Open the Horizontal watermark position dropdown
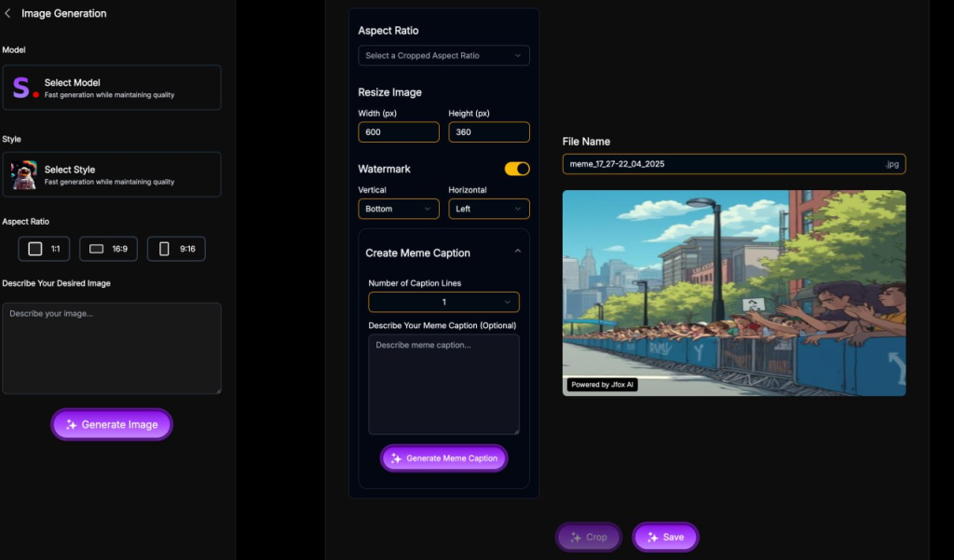The image size is (954, 560). tap(488, 209)
